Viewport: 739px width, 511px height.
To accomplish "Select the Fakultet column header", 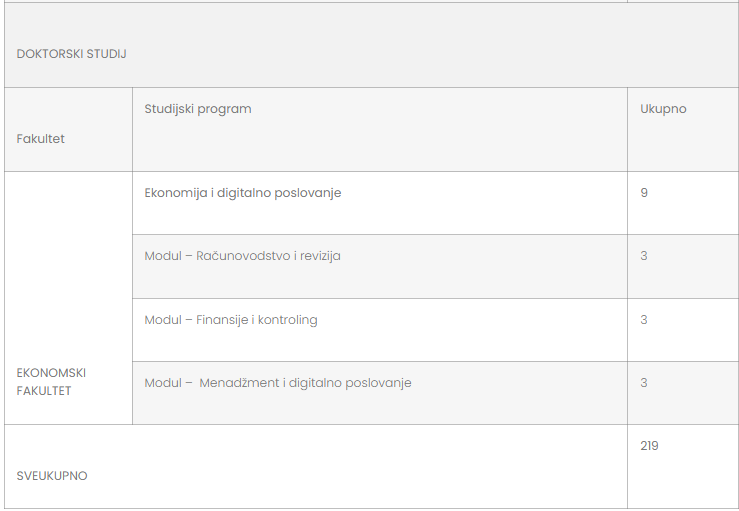I will (41, 139).
